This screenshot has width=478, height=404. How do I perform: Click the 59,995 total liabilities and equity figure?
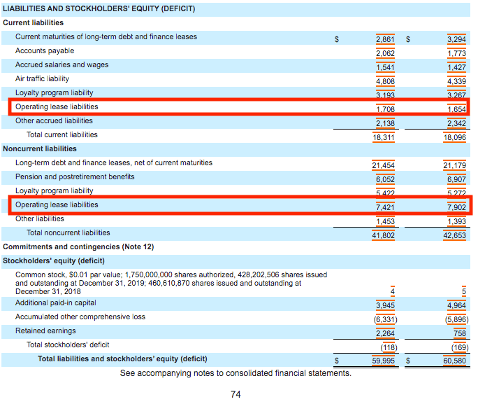click(383, 361)
